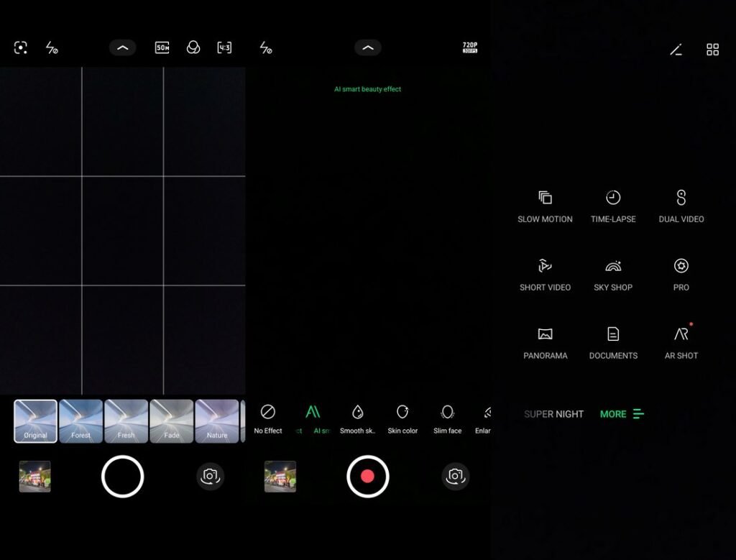
Task: Tap the Google Lens scan icon in photo screen
Action: click(21, 47)
